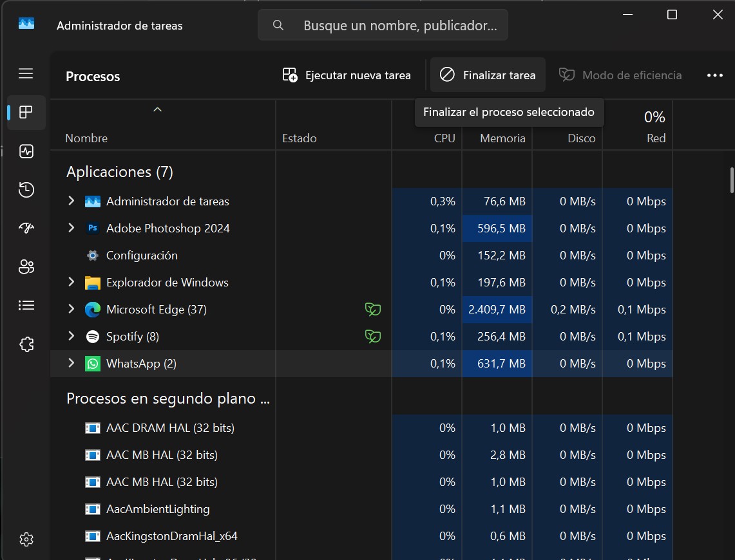This screenshot has height=560, width=735.
Task: Click Ejecutar nueva tarea
Action: [347, 75]
